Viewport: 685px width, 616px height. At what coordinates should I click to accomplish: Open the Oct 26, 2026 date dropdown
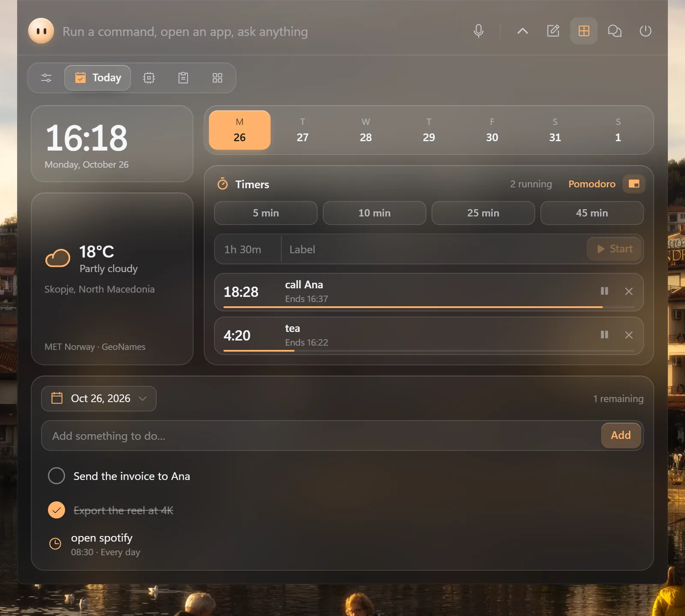tap(99, 399)
